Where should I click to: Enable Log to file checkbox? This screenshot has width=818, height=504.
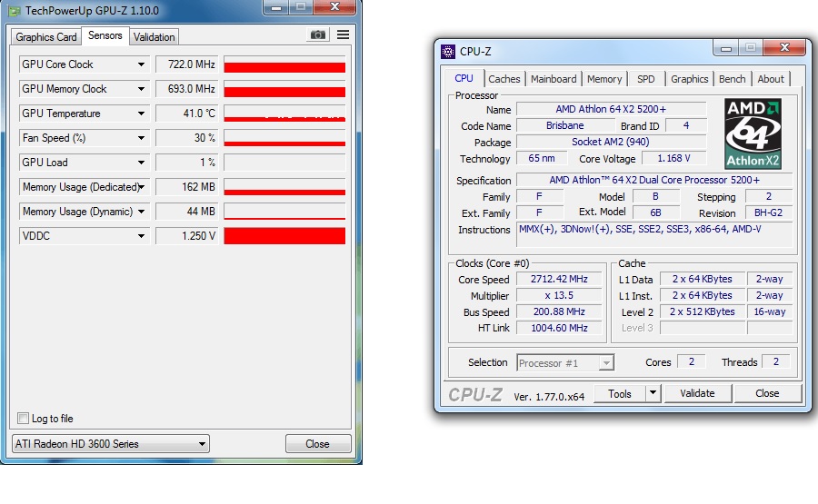pos(23,418)
